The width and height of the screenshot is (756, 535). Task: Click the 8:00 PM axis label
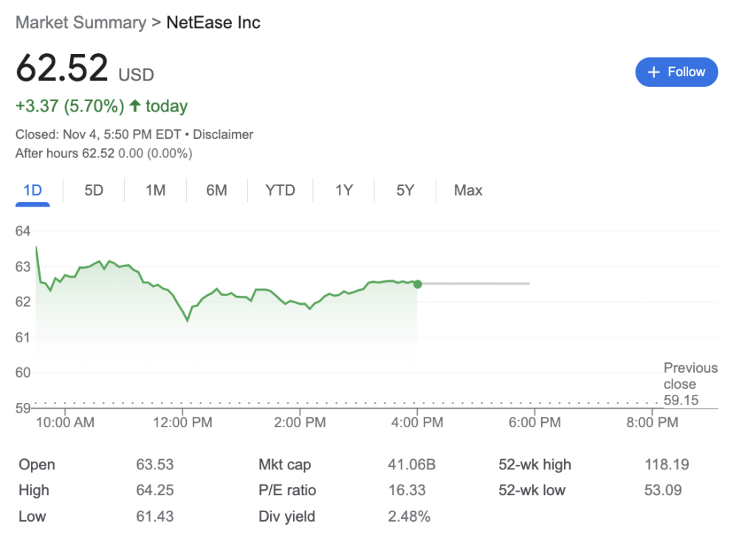point(652,423)
